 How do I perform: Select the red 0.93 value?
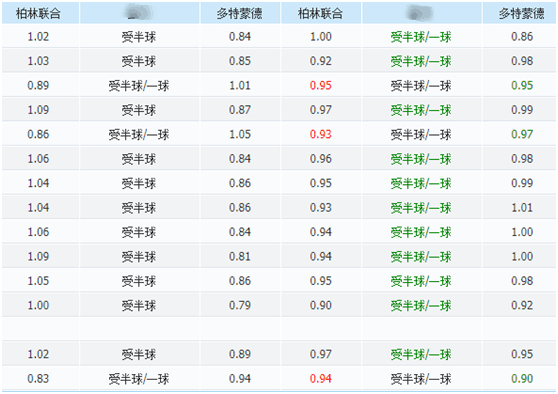[321, 134]
